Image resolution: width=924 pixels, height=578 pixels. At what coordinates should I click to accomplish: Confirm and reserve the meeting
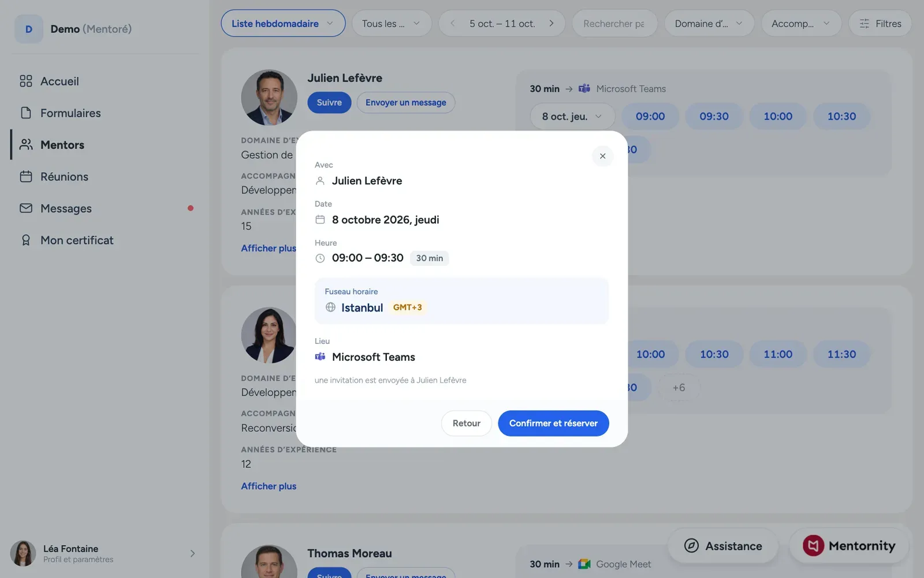tap(553, 423)
